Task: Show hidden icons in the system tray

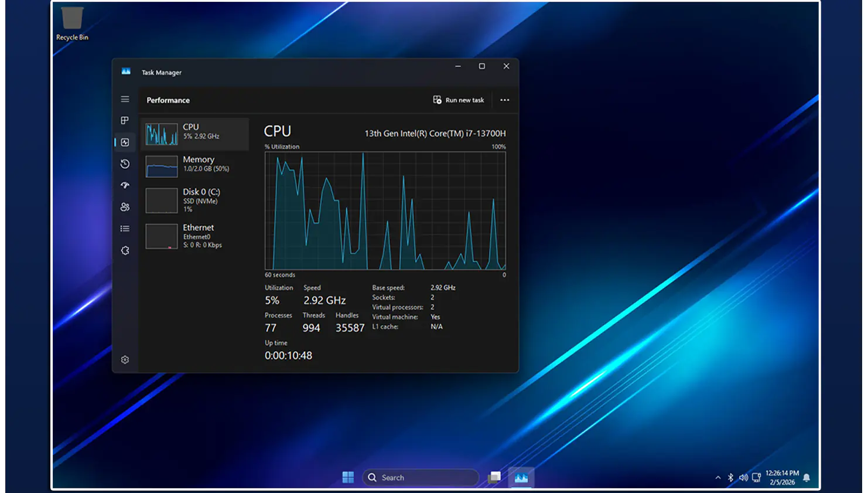Action: [718, 478]
